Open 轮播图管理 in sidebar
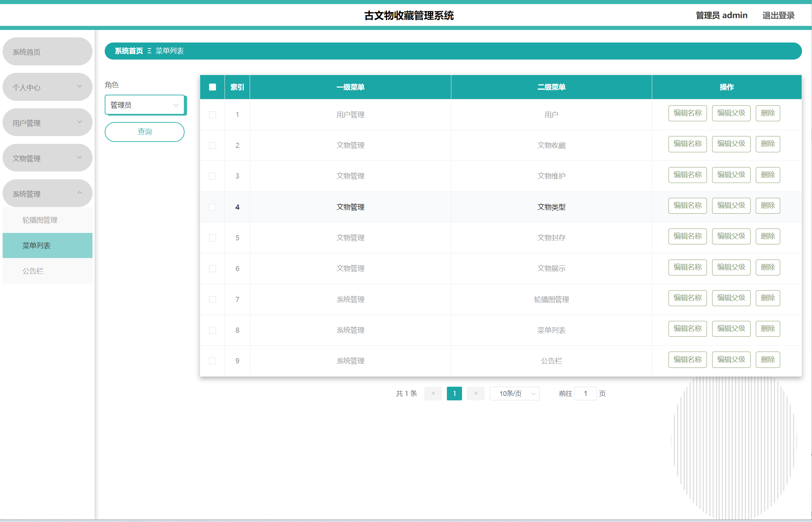This screenshot has height=522, width=812. click(x=40, y=220)
